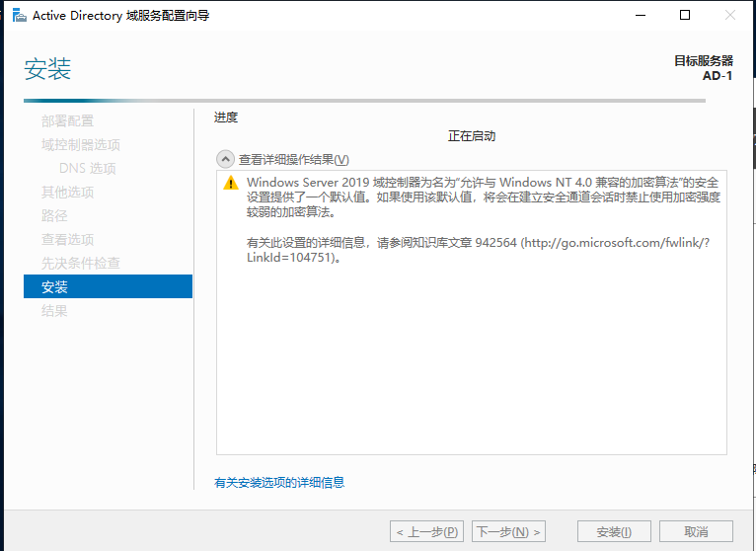Click the 取消 button
Viewport: 756px width, 551px height.
tap(696, 531)
